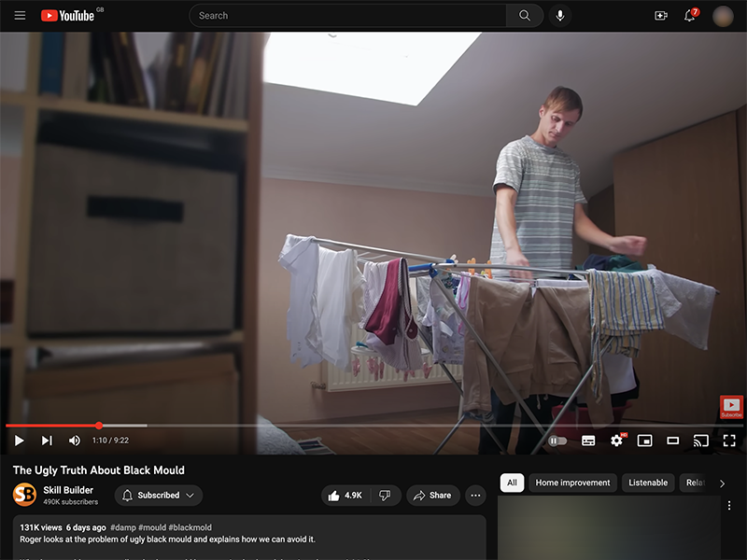Skip to the next video
This screenshot has width=747, height=560.
(x=47, y=441)
